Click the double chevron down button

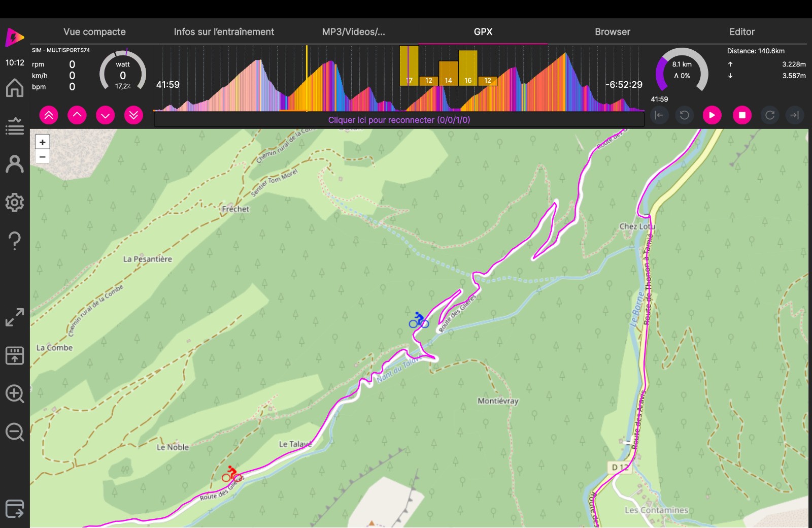(x=133, y=115)
